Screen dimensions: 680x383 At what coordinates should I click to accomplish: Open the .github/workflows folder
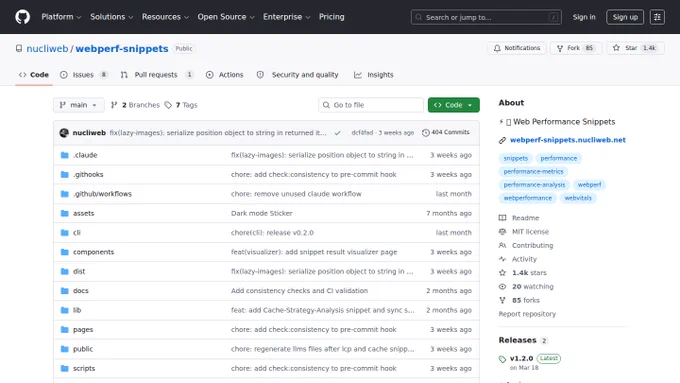[x=102, y=194]
